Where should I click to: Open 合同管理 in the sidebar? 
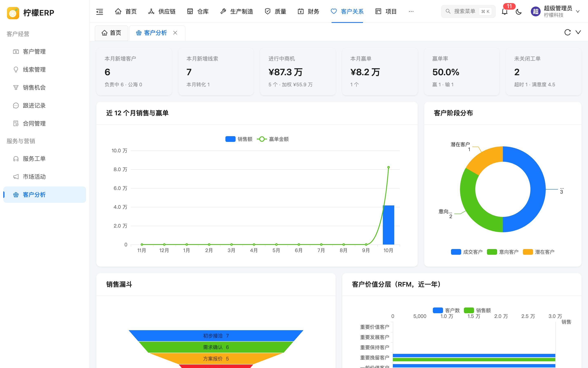pos(45,124)
